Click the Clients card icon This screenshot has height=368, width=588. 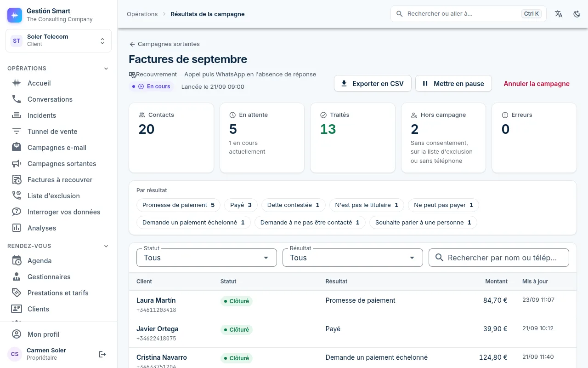pyautogui.click(x=17, y=309)
